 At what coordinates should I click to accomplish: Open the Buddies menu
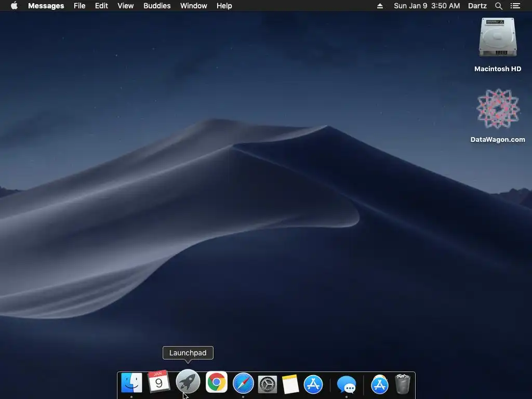pyautogui.click(x=157, y=6)
